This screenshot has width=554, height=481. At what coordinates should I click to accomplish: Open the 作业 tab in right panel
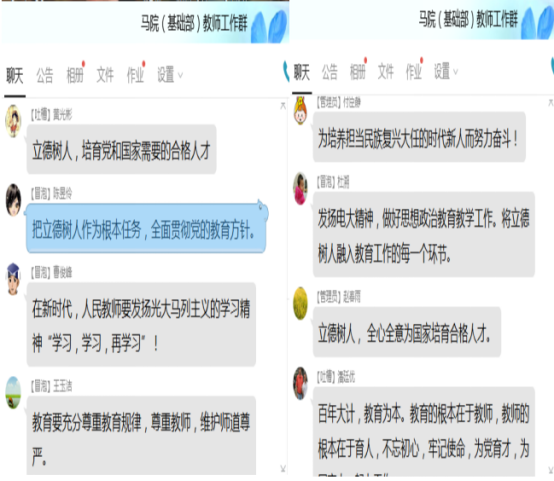[x=414, y=71]
